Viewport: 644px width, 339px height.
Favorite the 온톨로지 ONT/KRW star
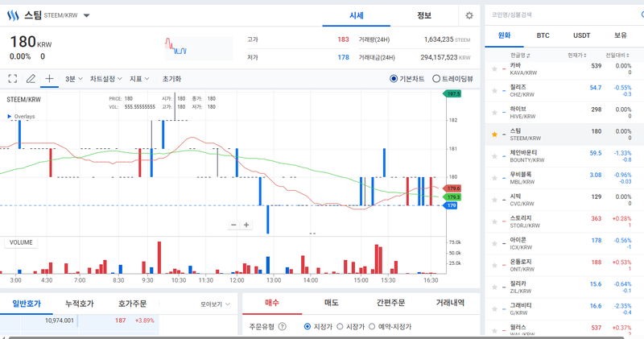point(494,265)
